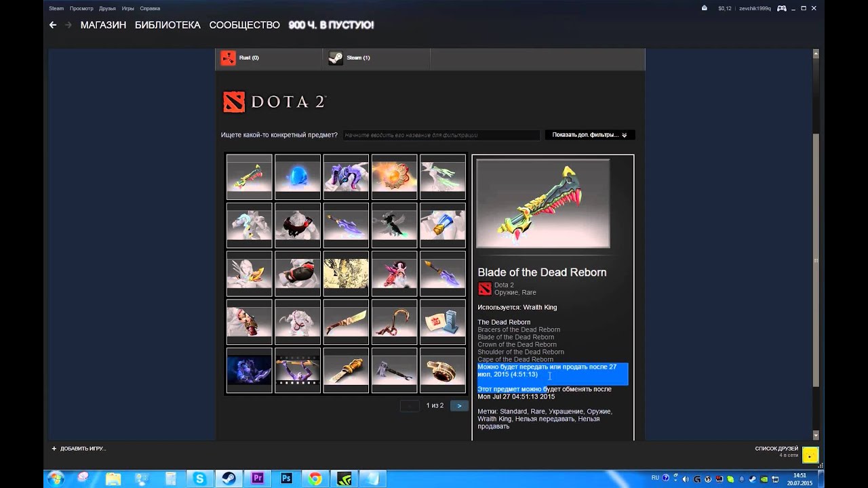Open СООБЩЕСТВО community section
This screenshot has width=868, height=488.
244,25
